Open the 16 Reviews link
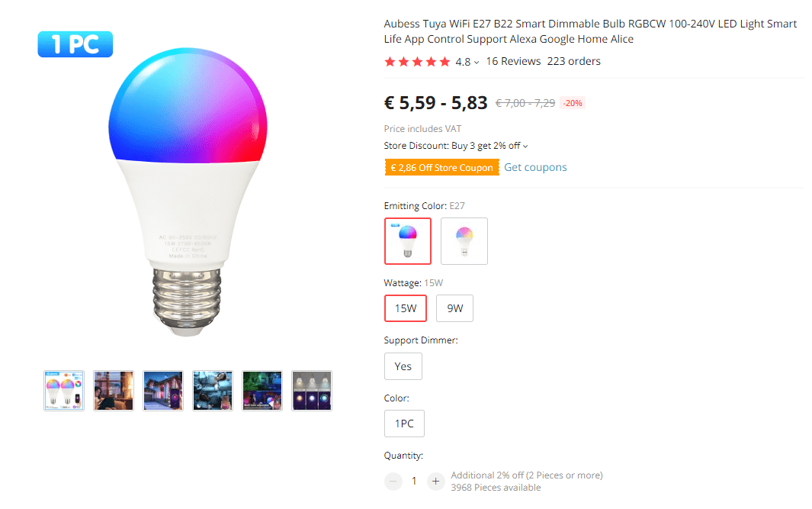This screenshot has width=812, height=509. click(513, 61)
